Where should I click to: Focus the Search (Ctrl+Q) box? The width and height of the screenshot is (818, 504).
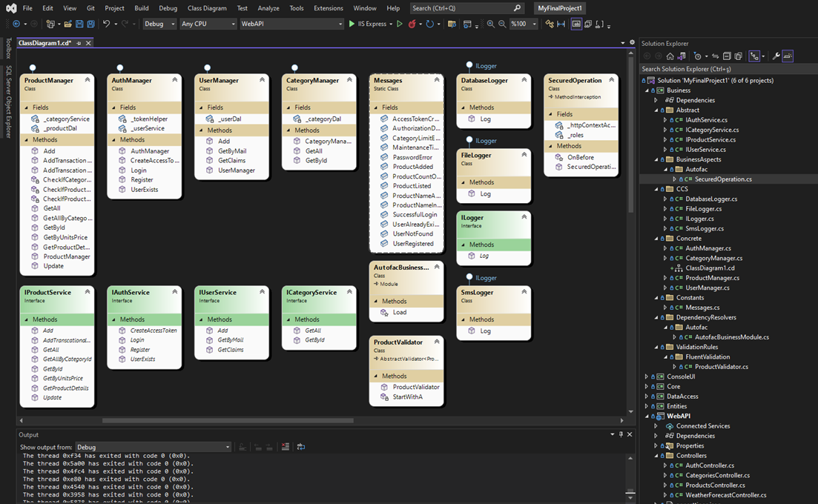point(466,8)
